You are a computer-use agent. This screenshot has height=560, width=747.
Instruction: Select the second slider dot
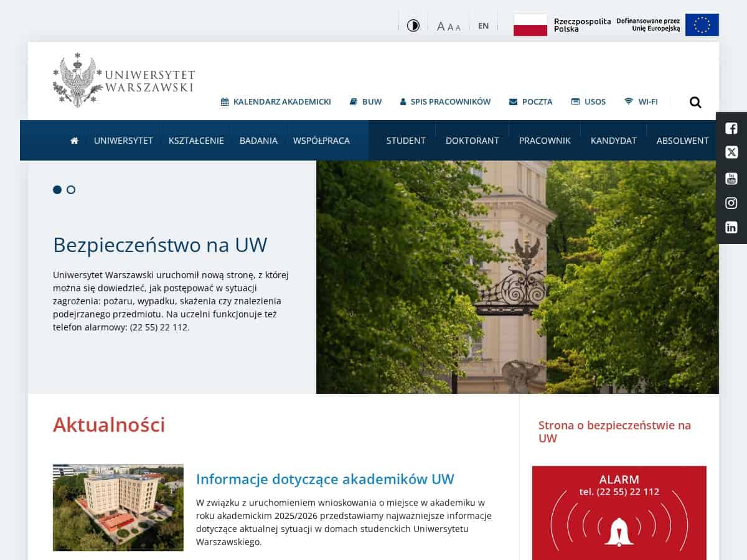(x=71, y=190)
